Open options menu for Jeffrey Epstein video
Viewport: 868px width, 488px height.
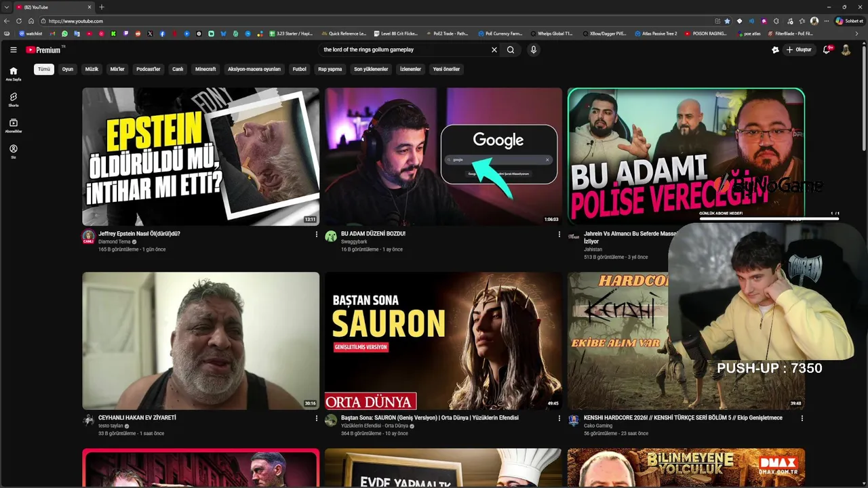click(x=317, y=235)
